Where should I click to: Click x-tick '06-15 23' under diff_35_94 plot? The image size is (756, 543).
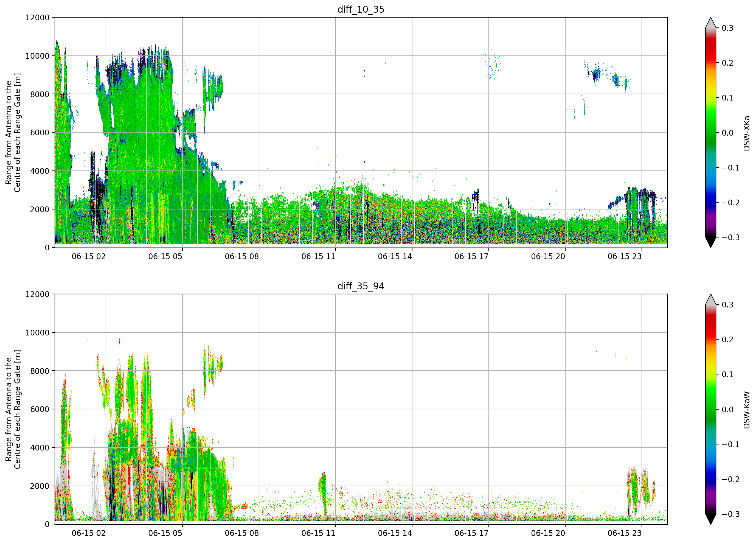(625, 533)
